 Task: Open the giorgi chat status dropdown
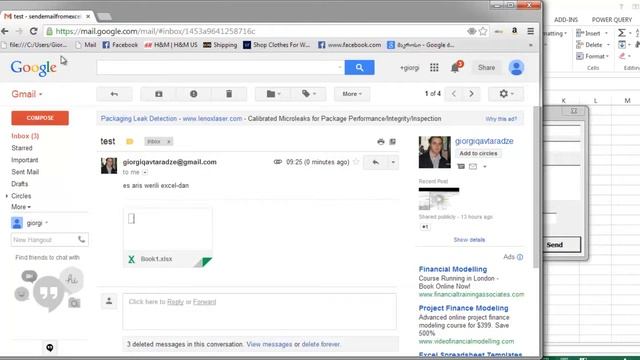pos(47,223)
